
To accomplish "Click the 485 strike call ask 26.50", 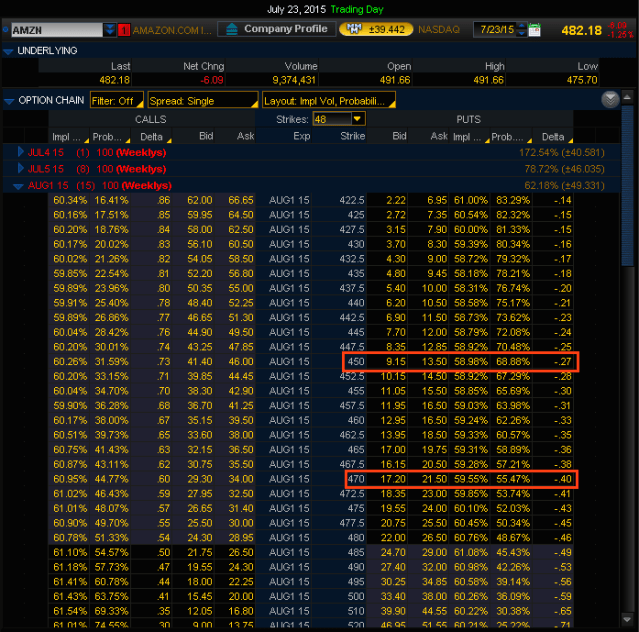I will tap(240, 552).
